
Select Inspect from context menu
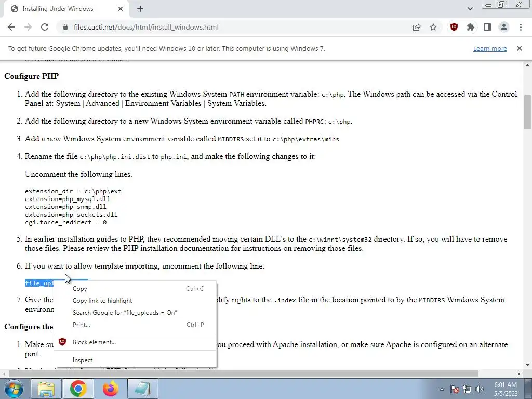pos(136,360)
